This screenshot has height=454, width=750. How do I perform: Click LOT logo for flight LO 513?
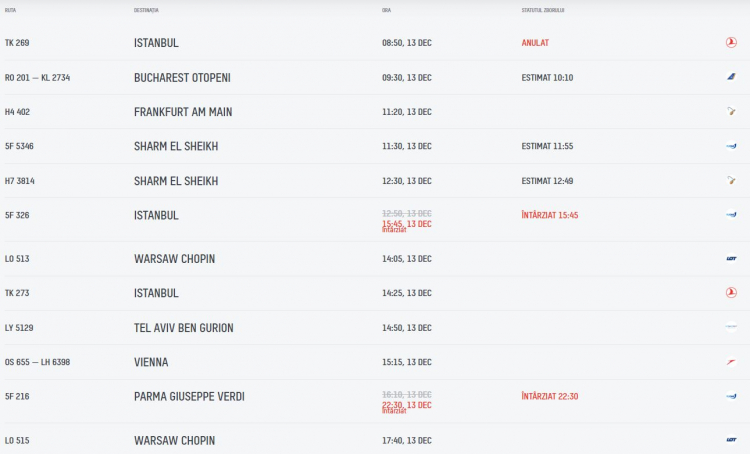[x=731, y=259]
